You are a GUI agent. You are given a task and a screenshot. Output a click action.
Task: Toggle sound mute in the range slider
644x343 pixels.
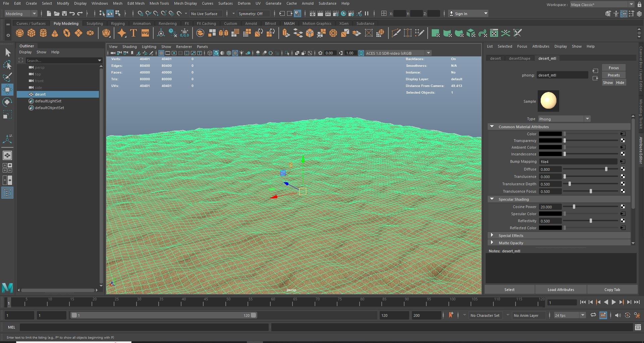[618, 315]
